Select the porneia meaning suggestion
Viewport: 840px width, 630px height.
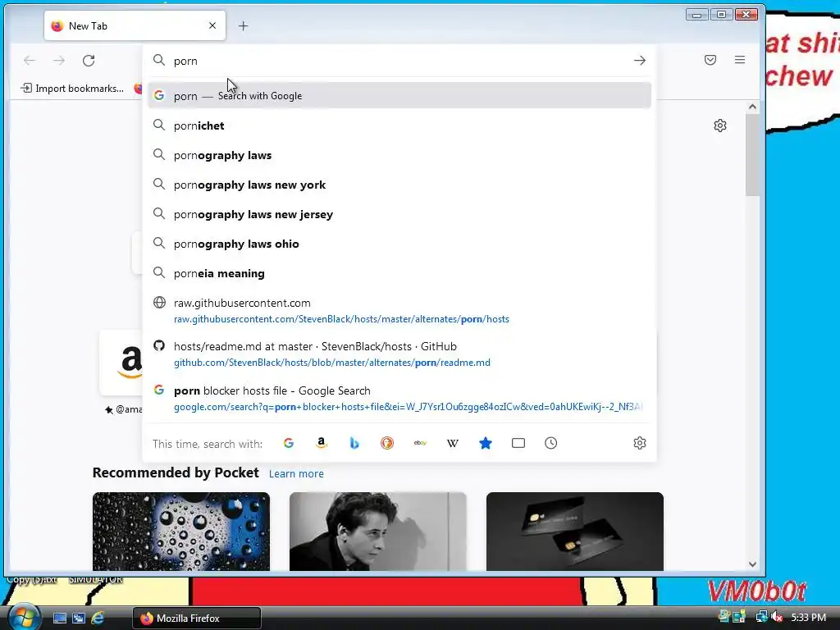pos(399,273)
